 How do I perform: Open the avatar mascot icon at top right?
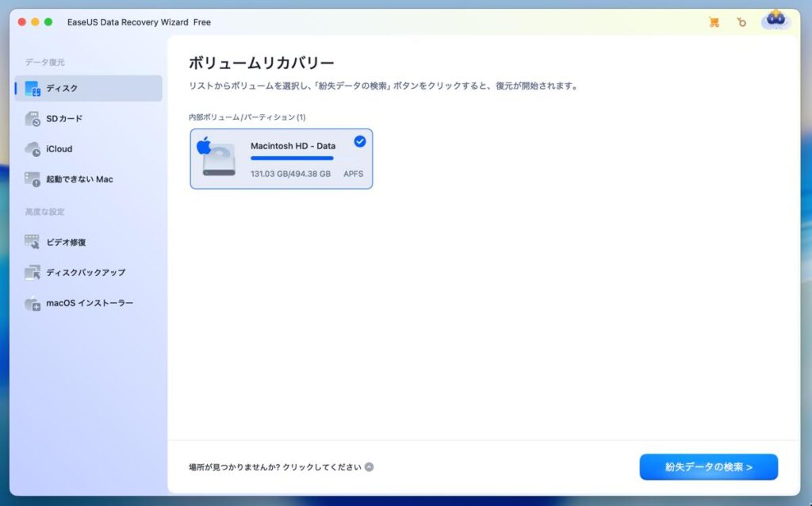(776, 21)
